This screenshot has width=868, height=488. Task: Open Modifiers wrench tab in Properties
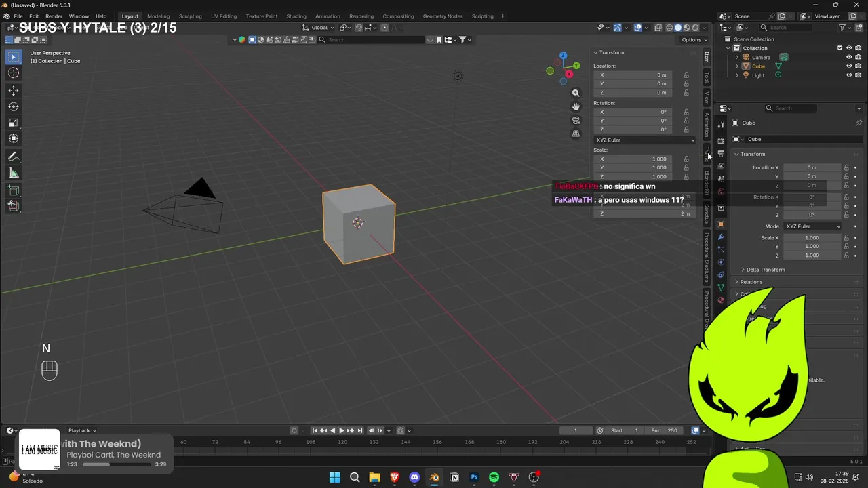(721, 237)
